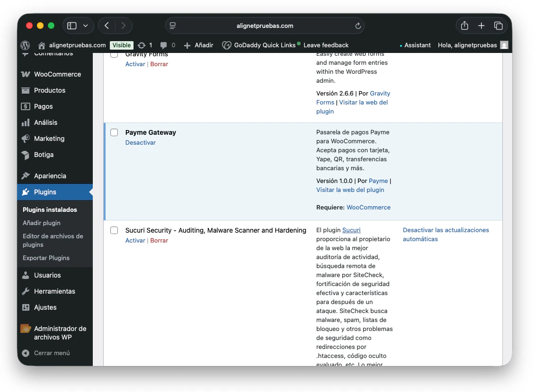Delete Sucuri Security via Borrar

[159, 240]
